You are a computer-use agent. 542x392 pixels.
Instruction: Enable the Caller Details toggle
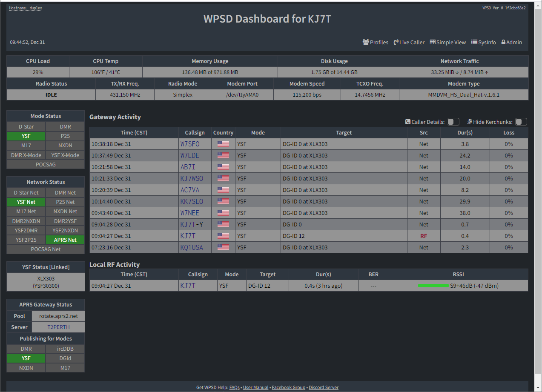pyautogui.click(x=453, y=122)
